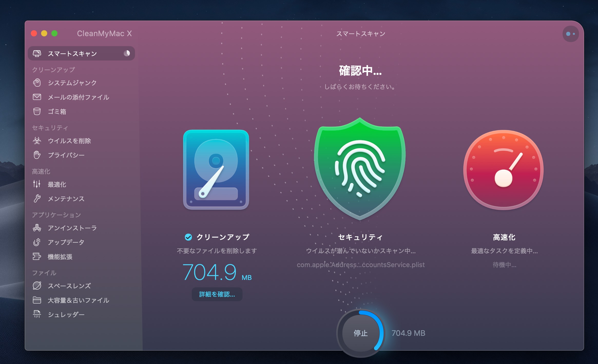This screenshot has height=364, width=598.
Task: Click the 大容量＆古いファイル folder icon
Action: [x=37, y=300]
